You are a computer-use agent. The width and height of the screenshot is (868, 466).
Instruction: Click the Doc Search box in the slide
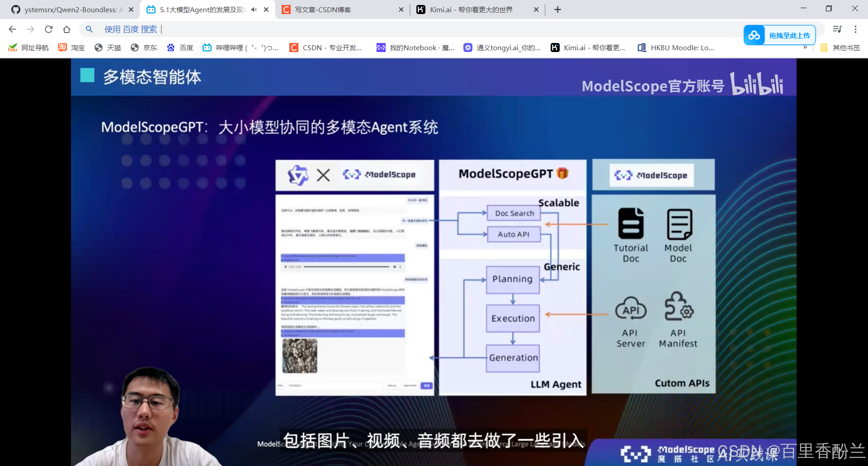coord(514,213)
